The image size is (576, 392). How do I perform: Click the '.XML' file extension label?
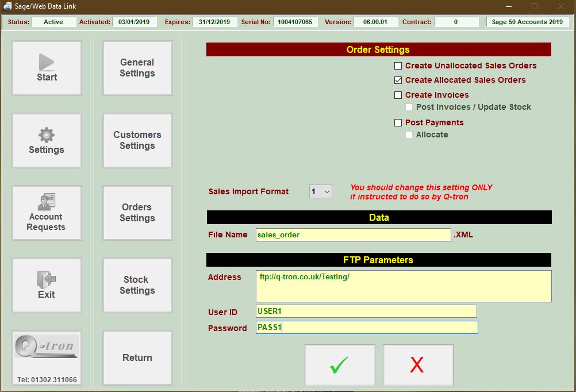(x=463, y=235)
